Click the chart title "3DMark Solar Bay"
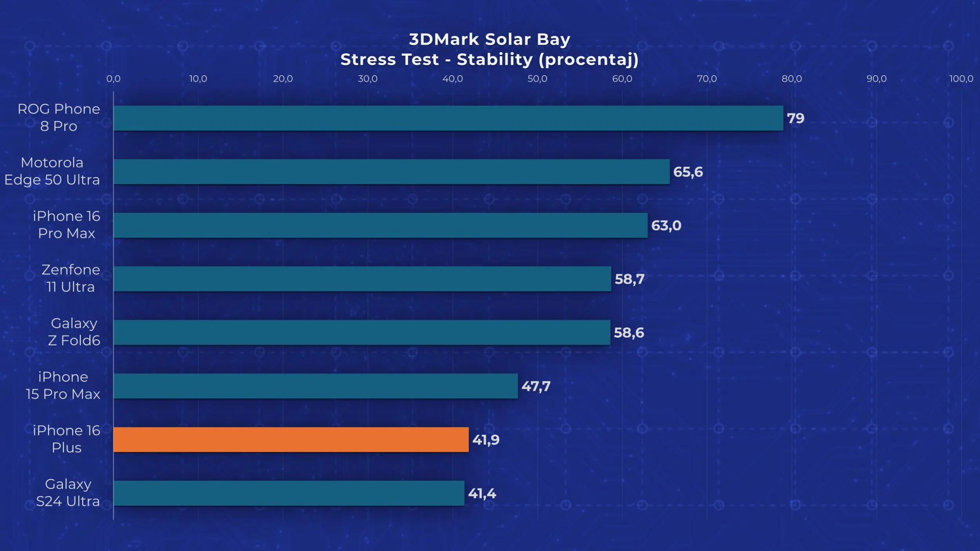This screenshot has height=551, width=980. (x=490, y=39)
